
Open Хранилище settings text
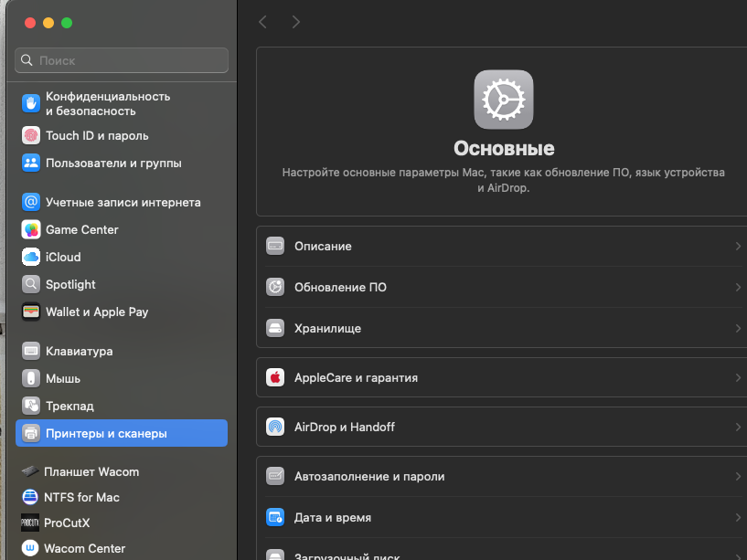(x=327, y=329)
